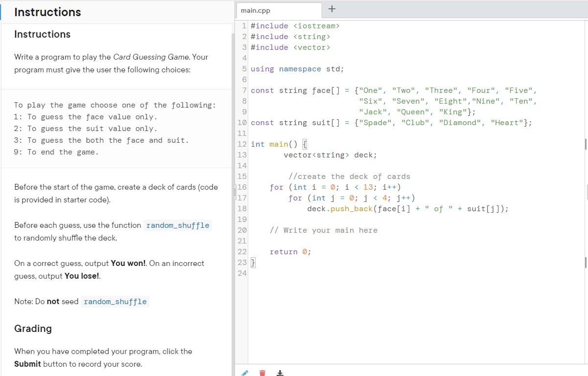The image size is (588, 376).
Task: Click the "Jack", "Queen", "King" code line
Action: pos(417,112)
